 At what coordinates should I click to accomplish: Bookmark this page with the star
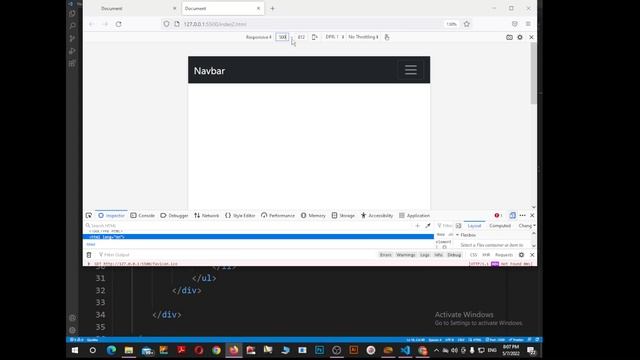coord(467,24)
